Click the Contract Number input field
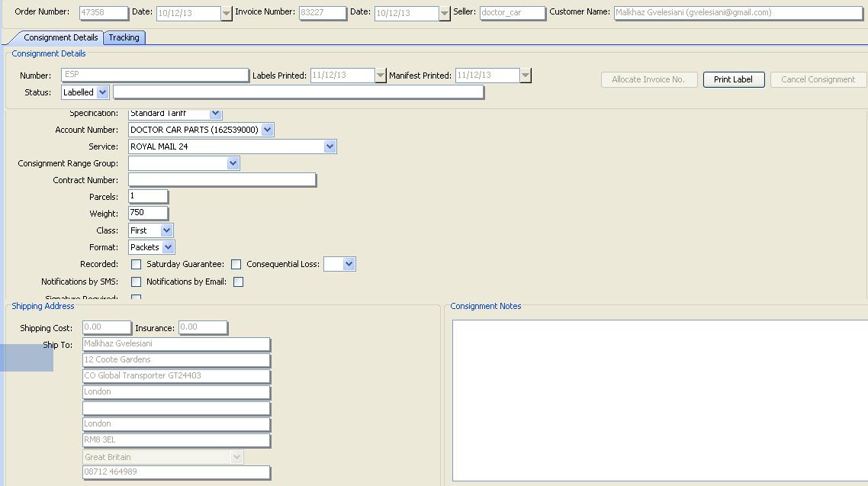The image size is (868, 486). [222, 180]
